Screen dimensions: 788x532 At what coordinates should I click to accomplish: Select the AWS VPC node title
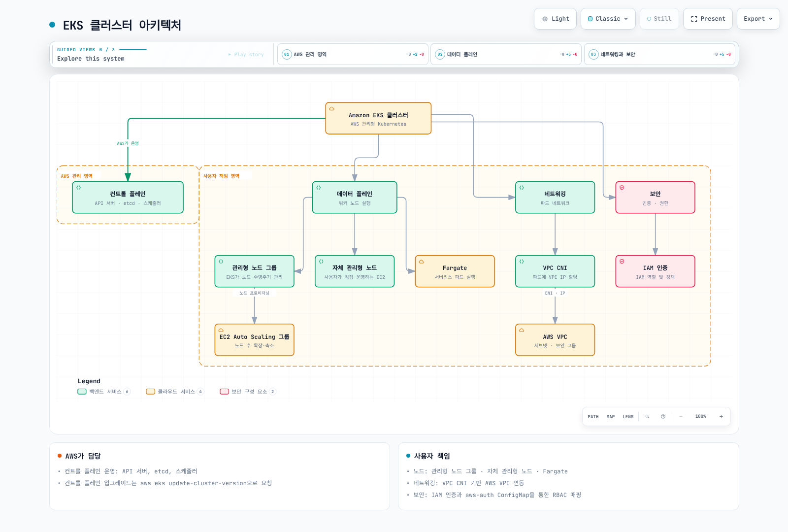[x=555, y=337]
